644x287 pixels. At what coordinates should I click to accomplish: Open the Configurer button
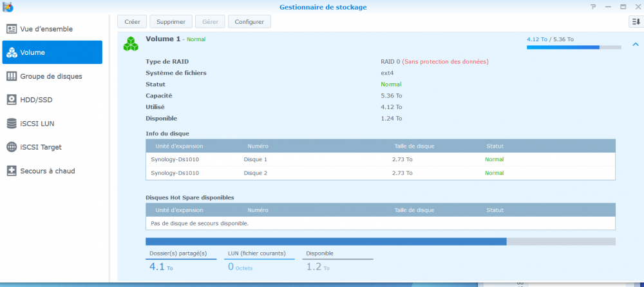tap(249, 22)
